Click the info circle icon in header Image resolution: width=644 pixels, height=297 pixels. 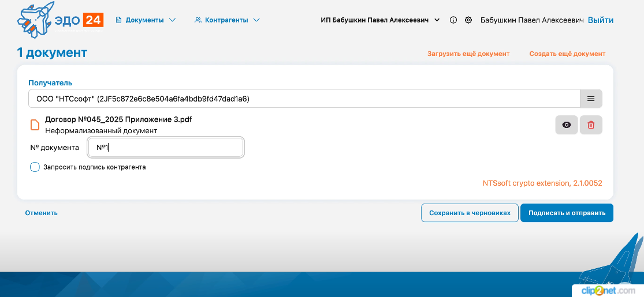coord(453,20)
